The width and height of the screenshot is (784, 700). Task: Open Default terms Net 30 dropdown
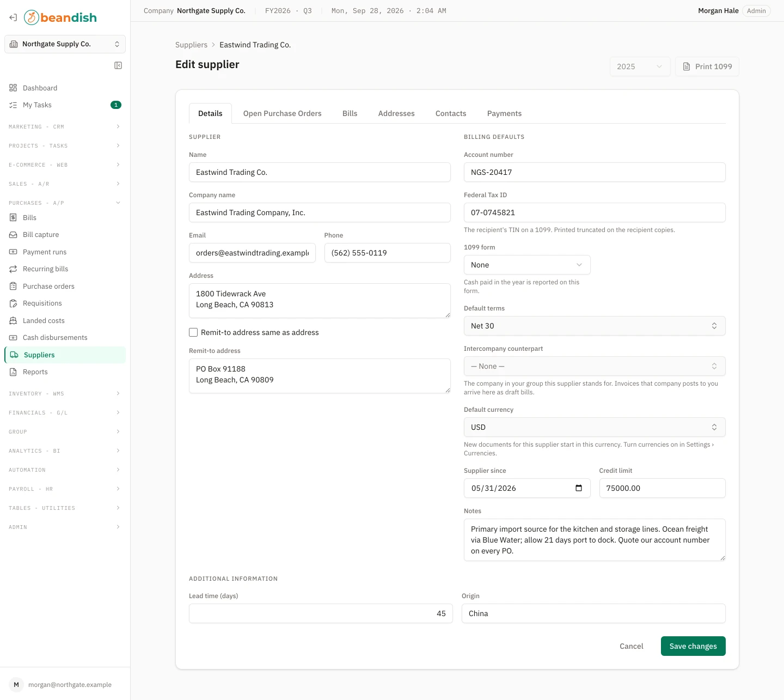pos(595,326)
